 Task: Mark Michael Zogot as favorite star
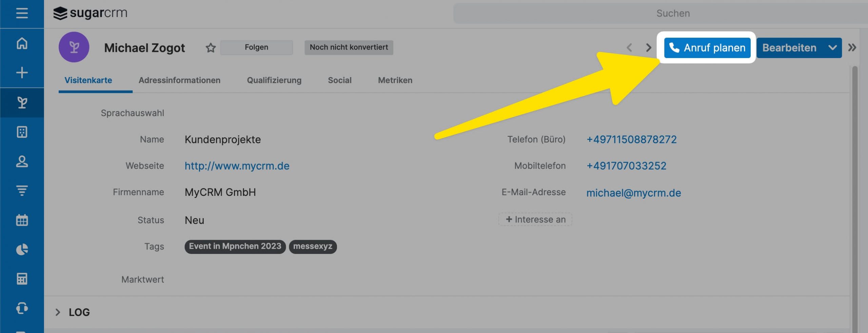pyautogui.click(x=211, y=48)
